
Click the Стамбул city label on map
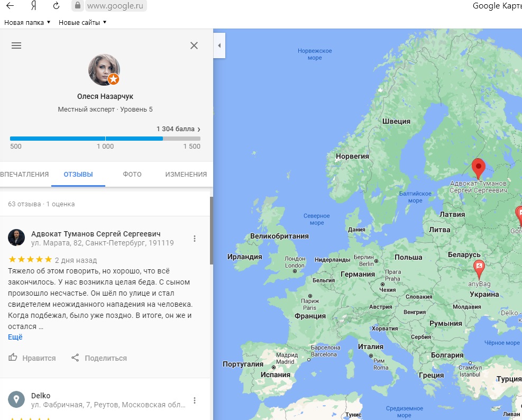point(470,371)
